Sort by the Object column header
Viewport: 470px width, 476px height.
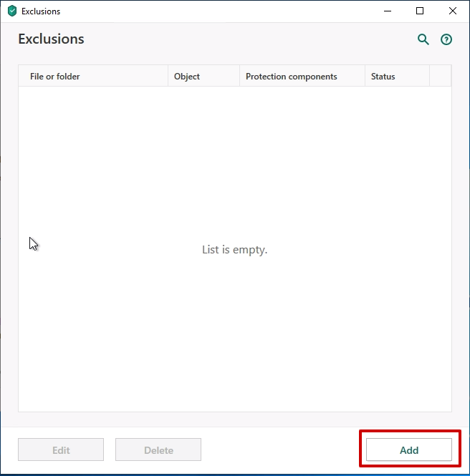(x=204, y=76)
